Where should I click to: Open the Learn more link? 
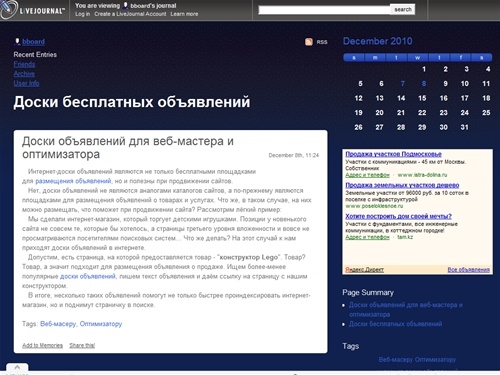click(x=184, y=14)
